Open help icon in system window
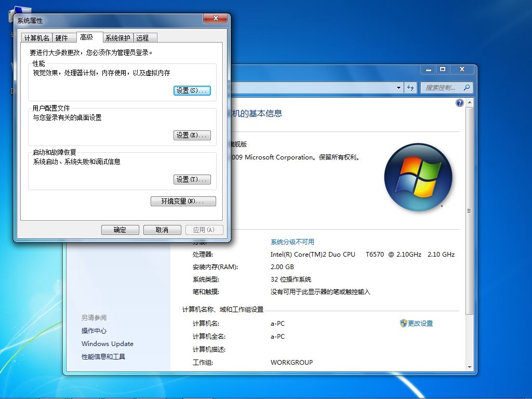The width and height of the screenshot is (532, 399). pyautogui.click(x=460, y=103)
